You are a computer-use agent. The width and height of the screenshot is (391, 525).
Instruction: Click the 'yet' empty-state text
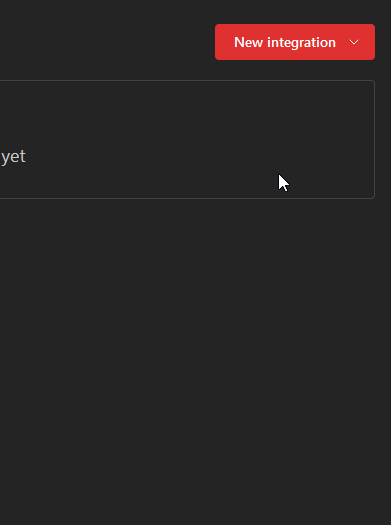(13, 156)
